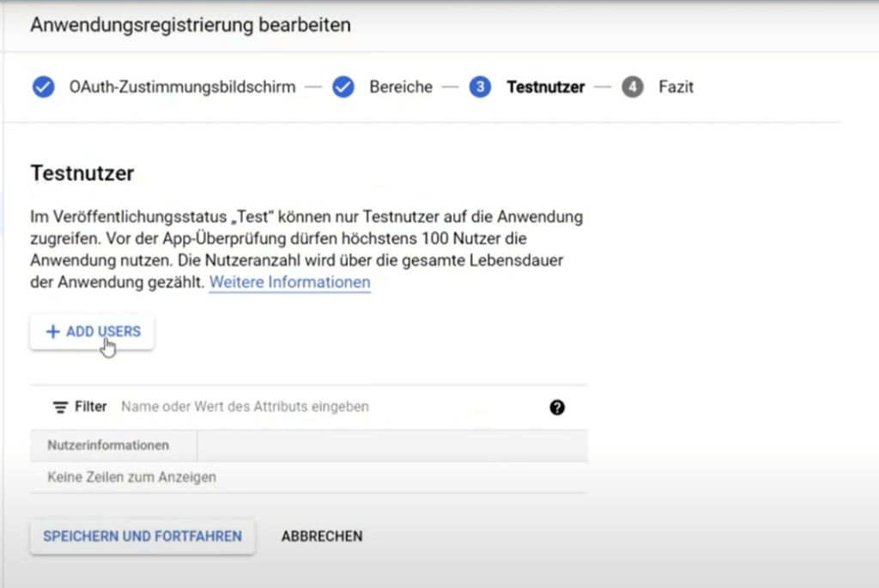This screenshot has width=879, height=588.
Task: Go to OAuth-Zustimmungsbildschirm step label
Action: [x=182, y=88]
